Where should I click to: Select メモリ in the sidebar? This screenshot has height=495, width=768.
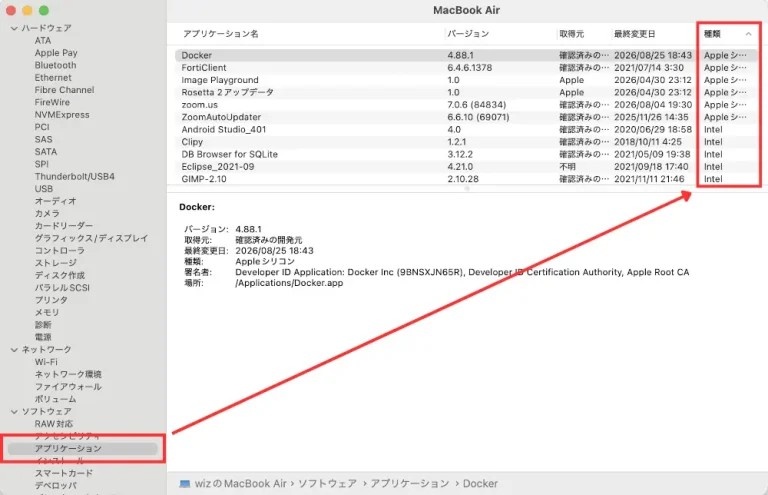point(47,312)
